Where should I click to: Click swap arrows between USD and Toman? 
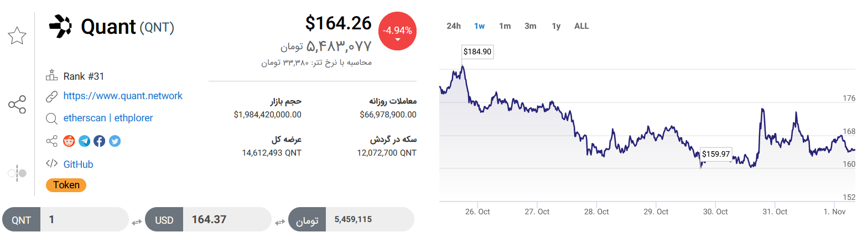[280, 222]
